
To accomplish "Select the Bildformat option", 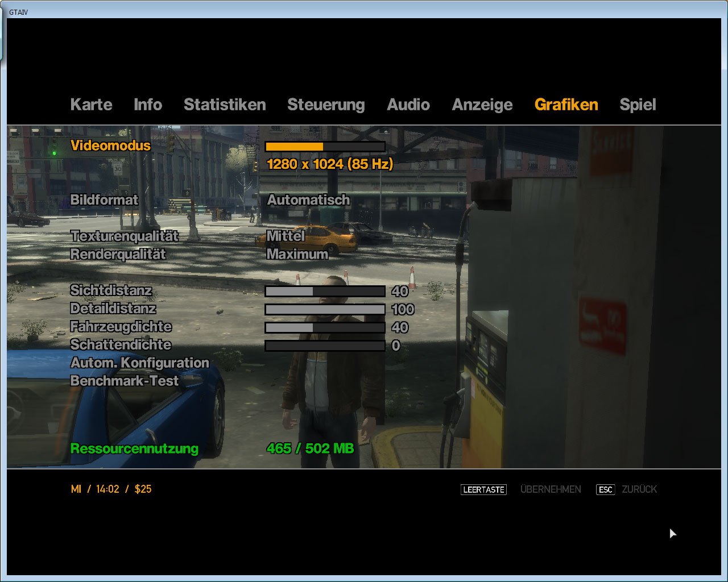I will [104, 200].
